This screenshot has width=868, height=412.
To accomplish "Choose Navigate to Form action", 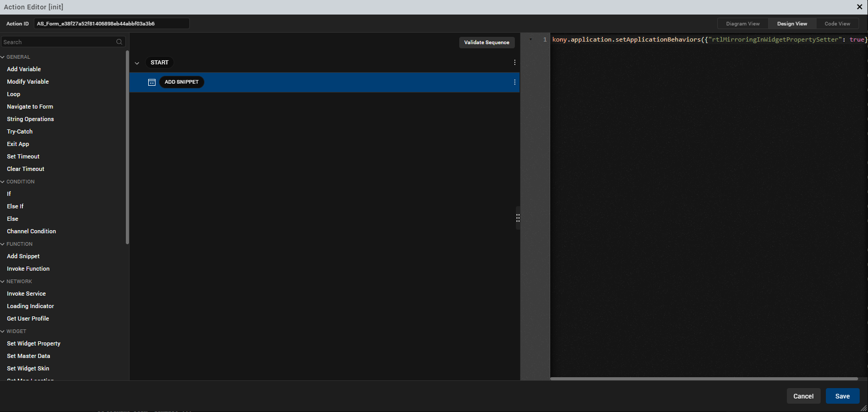I will 30,107.
